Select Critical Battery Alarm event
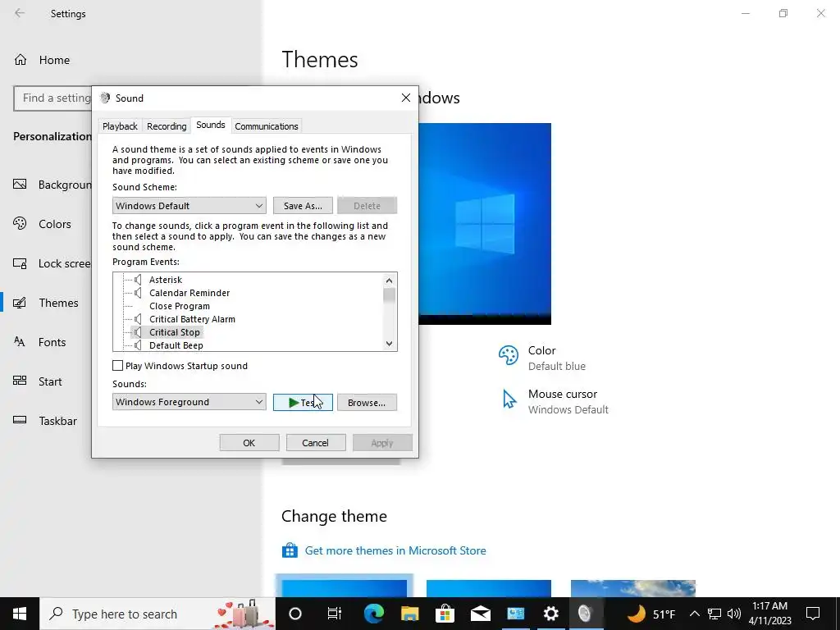 click(x=192, y=319)
